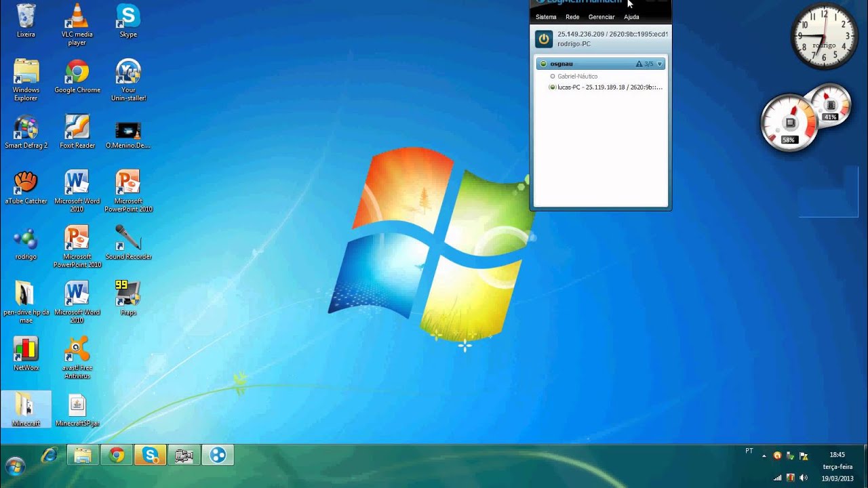868x488 pixels.
Task: Click the Safely Remove Hardware tray icon
Action: click(791, 455)
